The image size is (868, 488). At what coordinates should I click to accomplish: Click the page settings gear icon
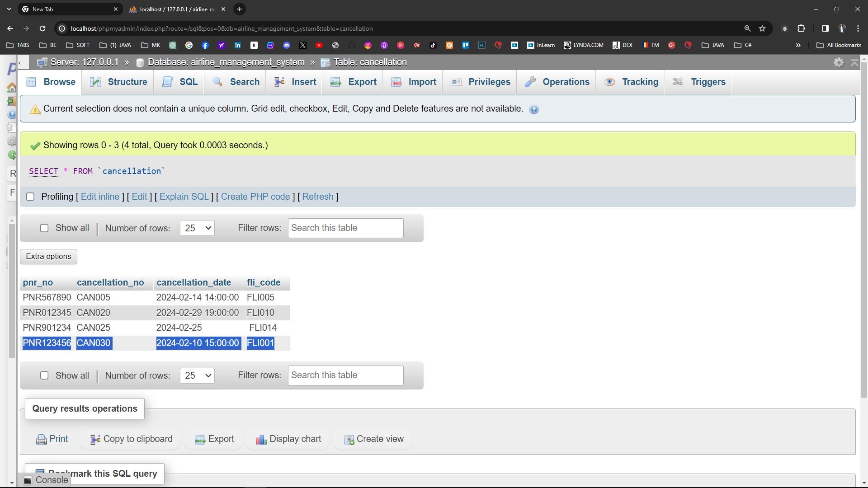tap(839, 63)
